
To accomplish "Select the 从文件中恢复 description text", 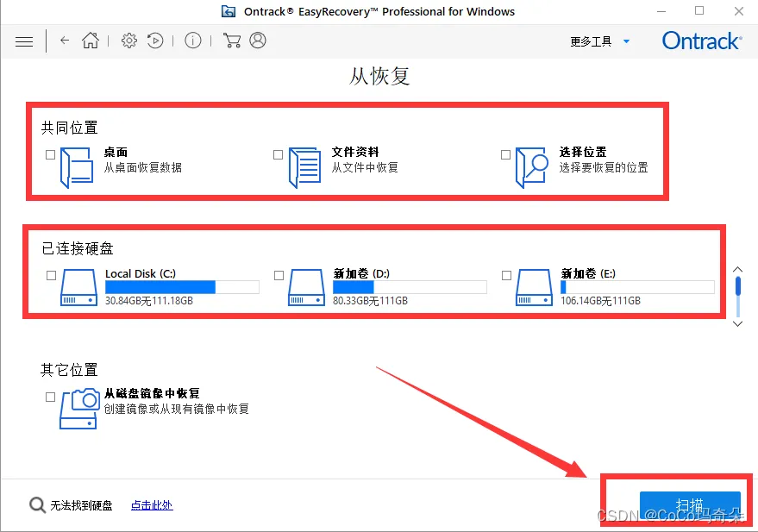I will click(365, 167).
